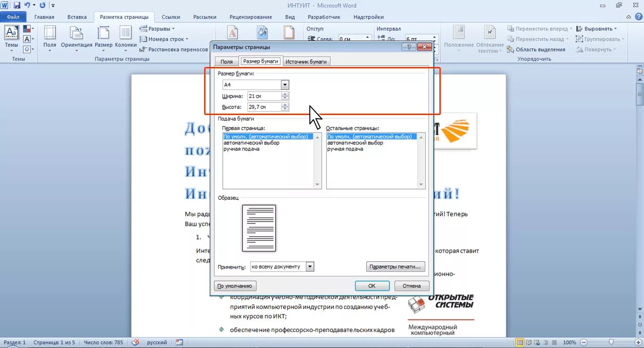Switch to Ссылки ribbon tab
The width and height of the screenshot is (644, 348).
[x=171, y=17]
